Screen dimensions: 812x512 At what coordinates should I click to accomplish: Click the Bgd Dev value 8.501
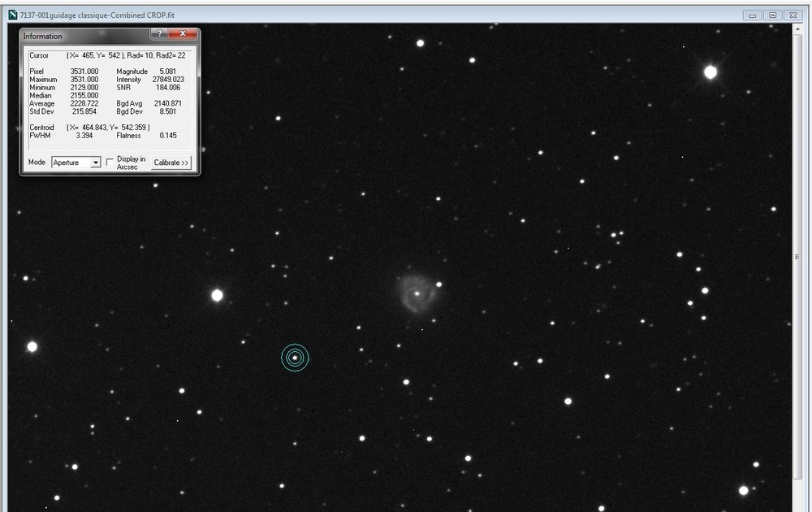tap(168, 111)
